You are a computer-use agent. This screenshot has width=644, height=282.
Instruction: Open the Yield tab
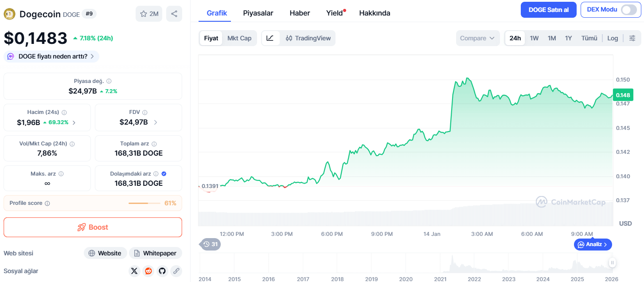pos(335,13)
